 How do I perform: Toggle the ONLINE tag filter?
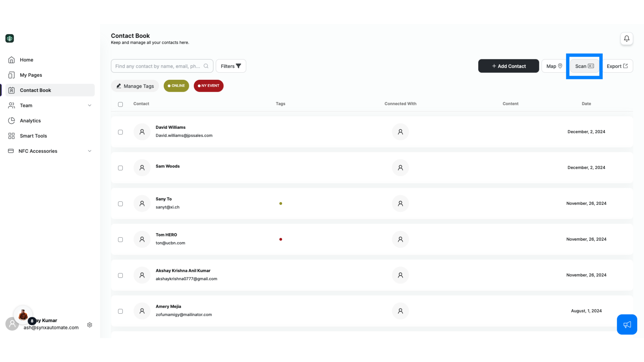point(176,86)
